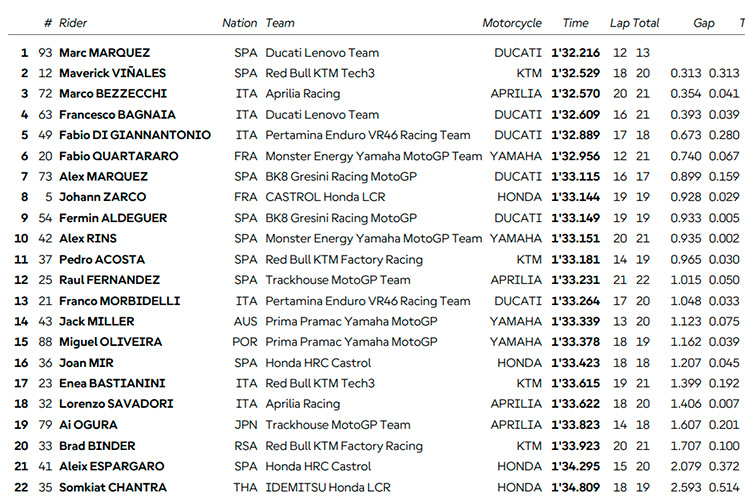Click Pedro ACOSTA's time 1'33.181
This screenshot has height=498, width=745.
pyautogui.click(x=575, y=259)
